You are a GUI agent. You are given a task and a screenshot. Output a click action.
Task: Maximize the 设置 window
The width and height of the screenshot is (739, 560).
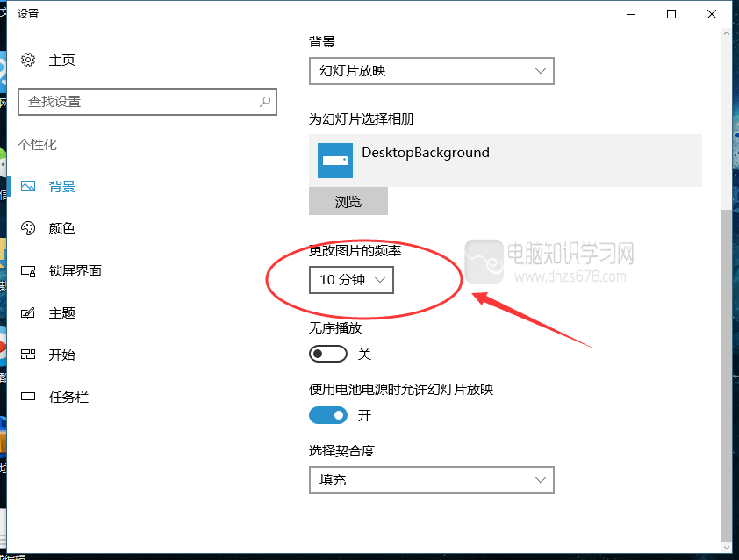click(671, 14)
